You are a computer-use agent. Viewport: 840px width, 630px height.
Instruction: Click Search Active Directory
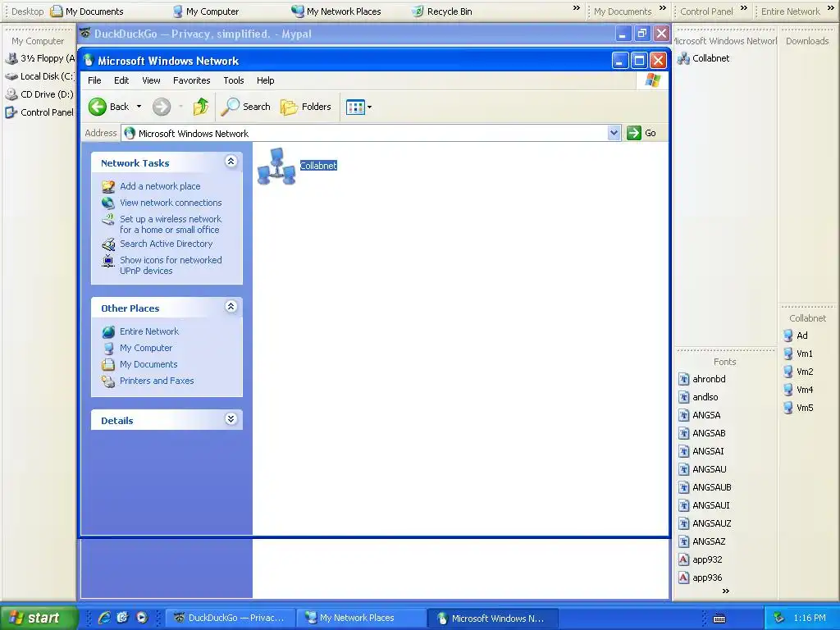pos(166,244)
